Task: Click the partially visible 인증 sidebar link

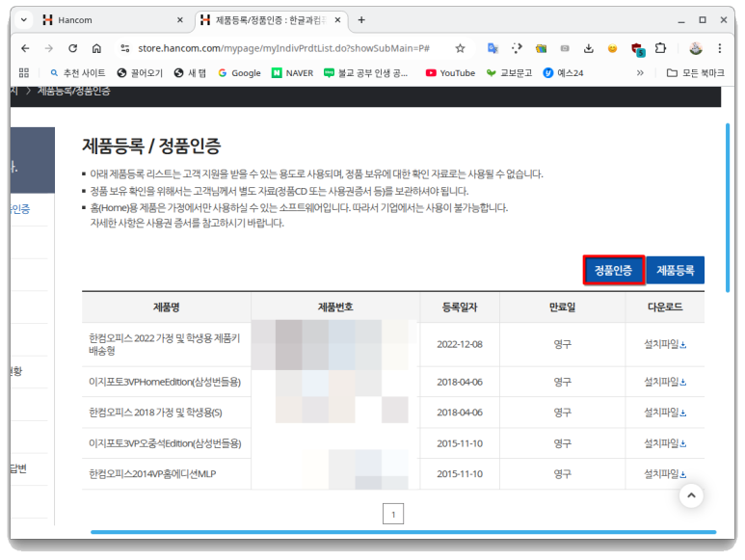Action: coord(20,209)
